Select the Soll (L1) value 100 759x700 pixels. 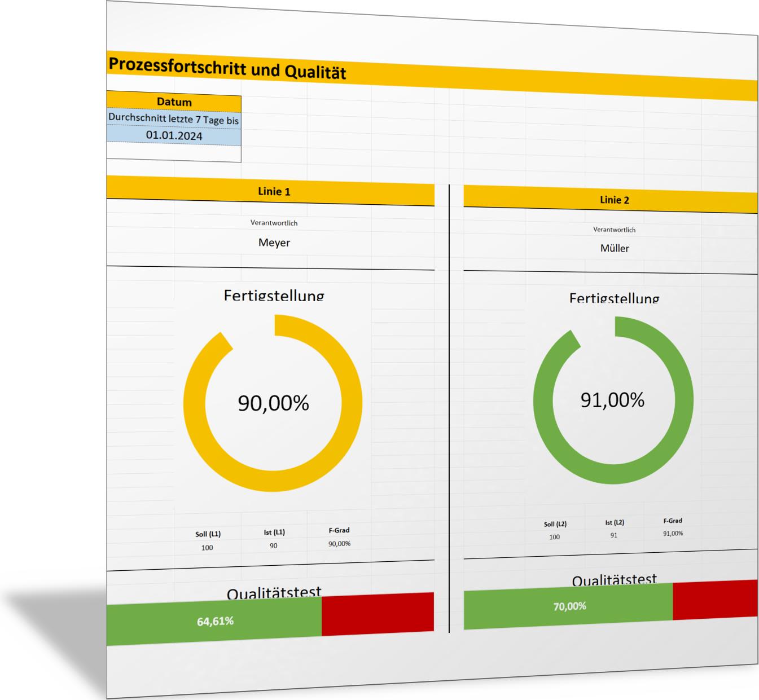tap(207, 548)
